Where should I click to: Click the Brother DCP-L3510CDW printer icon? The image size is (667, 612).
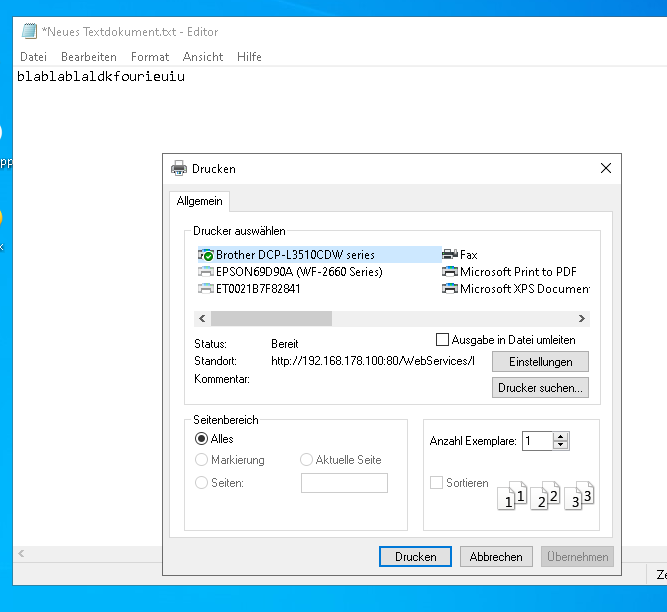tap(206, 255)
